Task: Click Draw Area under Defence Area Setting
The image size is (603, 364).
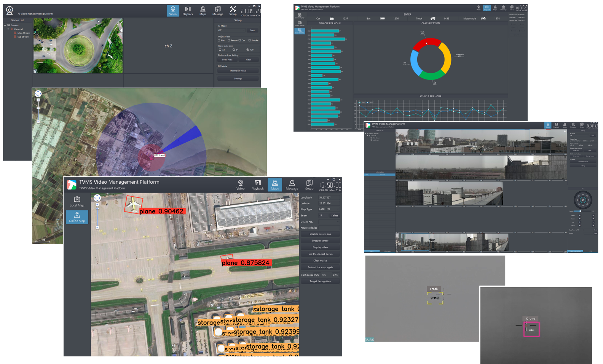Action: (x=227, y=60)
